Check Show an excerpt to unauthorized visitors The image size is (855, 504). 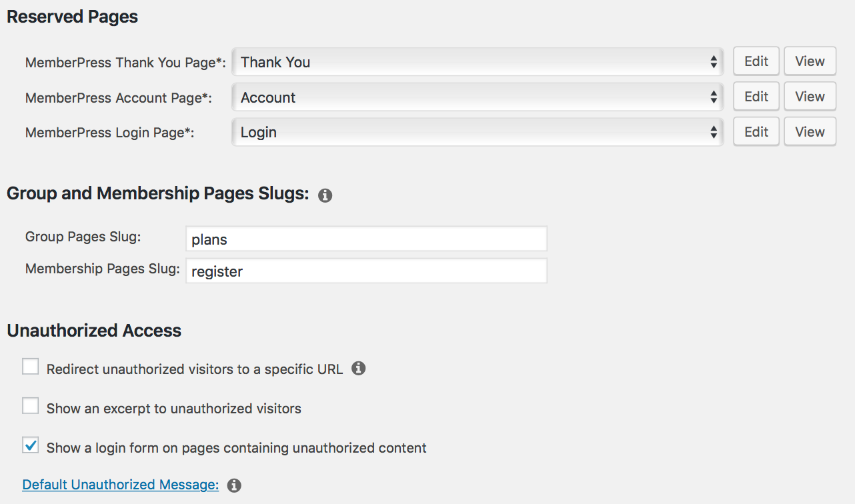31,406
